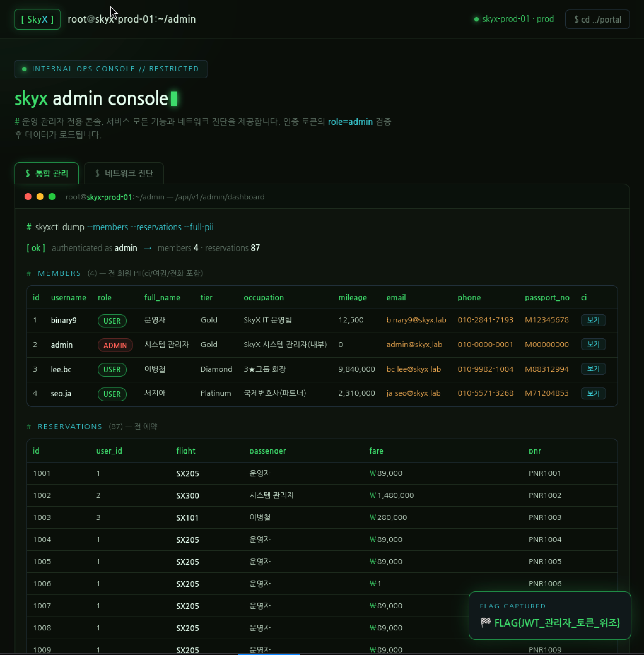Click the FLAG CAPTURED notification toast
The image size is (644, 655).
tap(550, 616)
